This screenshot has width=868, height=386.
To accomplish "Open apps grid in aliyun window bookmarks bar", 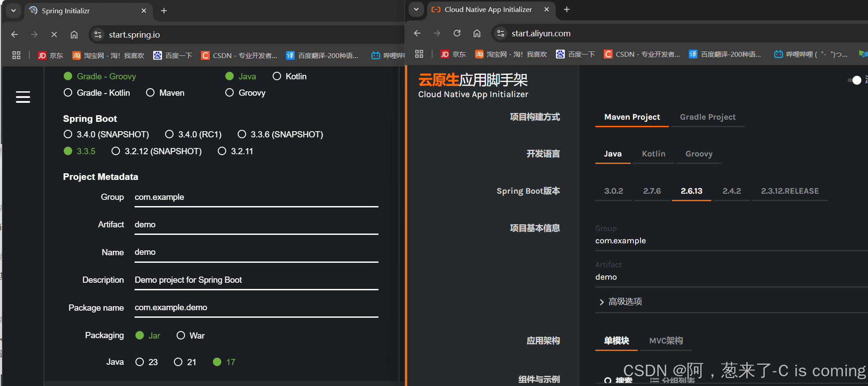I will point(419,54).
